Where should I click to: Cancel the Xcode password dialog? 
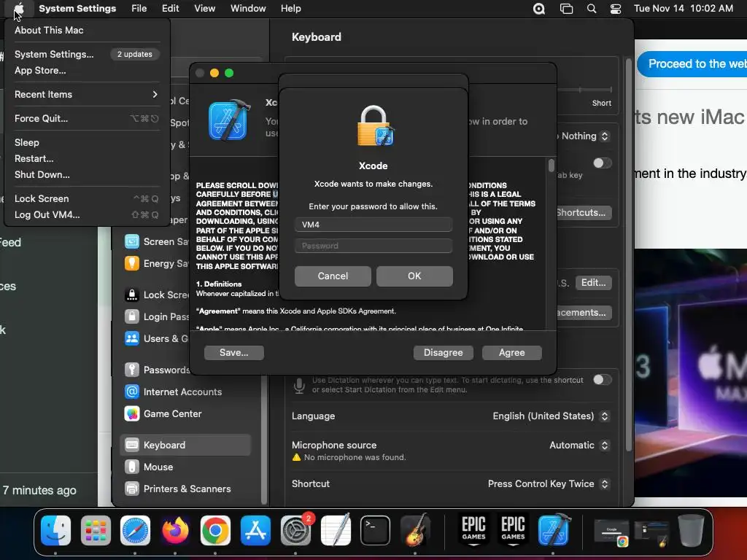(333, 276)
